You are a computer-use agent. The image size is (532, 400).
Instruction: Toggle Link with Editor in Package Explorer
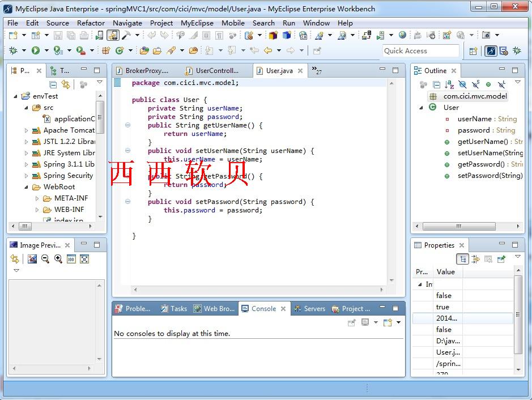pos(66,84)
